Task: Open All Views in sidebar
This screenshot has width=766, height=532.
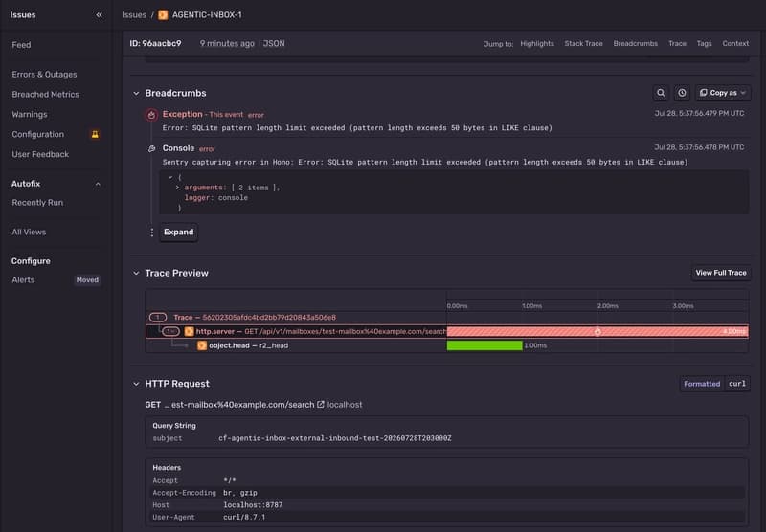Action: coord(29,232)
